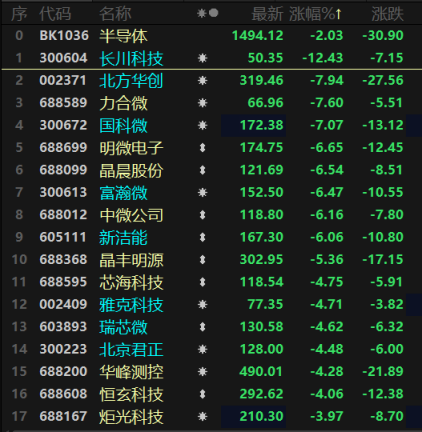Image resolution: width=422 pixels, height=432 pixels.
Task: Click stock code 688699
Action: [x=63, y=147]
